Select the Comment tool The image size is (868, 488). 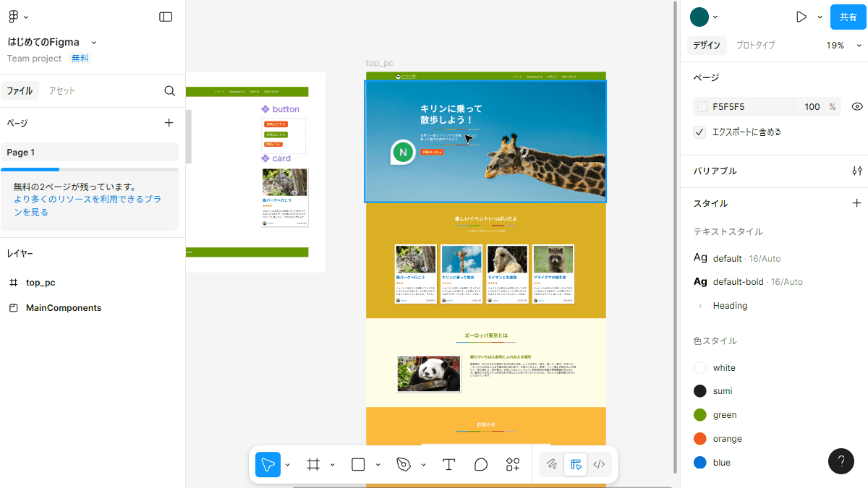click(x=481, y=465)
